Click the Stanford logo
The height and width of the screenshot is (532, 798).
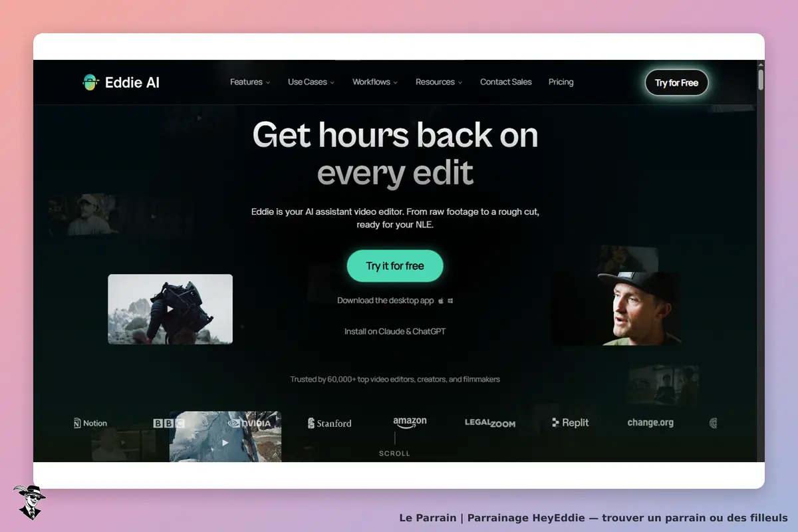pyautogui.click(x=330, y=423)
